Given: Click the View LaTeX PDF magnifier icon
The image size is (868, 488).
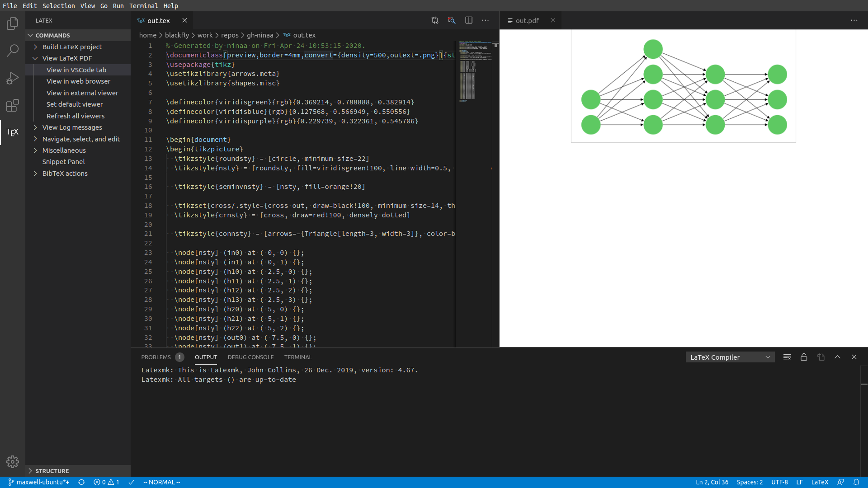Looking at the screenshot, I should point(452,20).
